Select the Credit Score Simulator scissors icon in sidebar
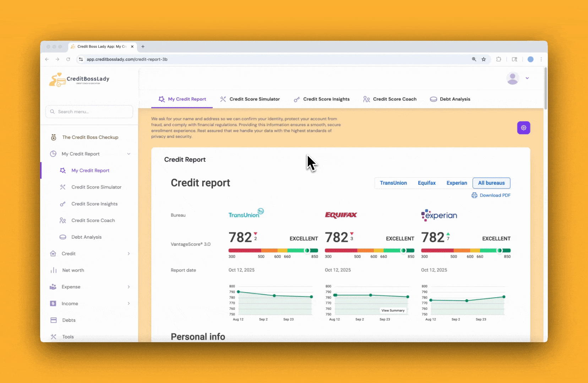The height and width of the screenshot is (383, 588). 63,187
